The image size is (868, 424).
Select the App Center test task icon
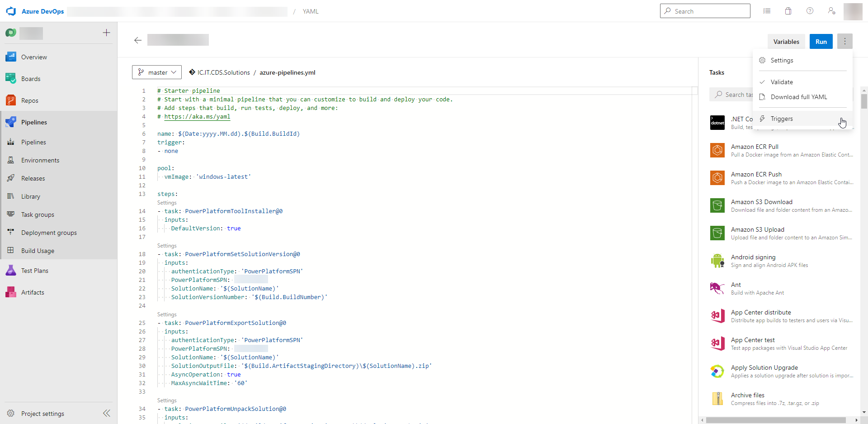point(717,343)
